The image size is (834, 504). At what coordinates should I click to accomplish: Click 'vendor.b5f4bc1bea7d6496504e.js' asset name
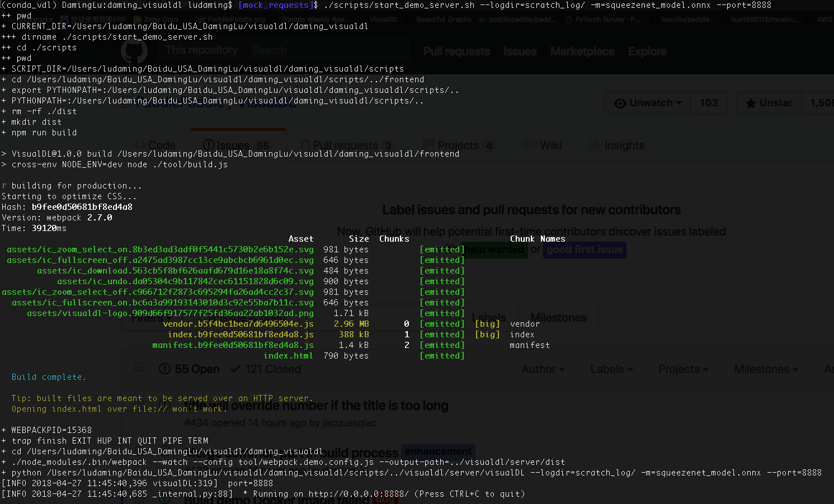point(238,324)
